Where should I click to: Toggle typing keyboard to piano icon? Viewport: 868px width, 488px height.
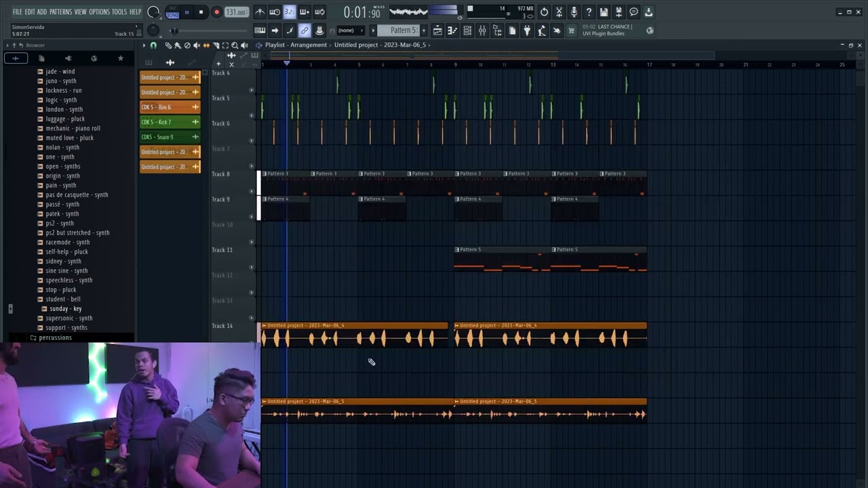pyautogui.click(x=260, y=30)
